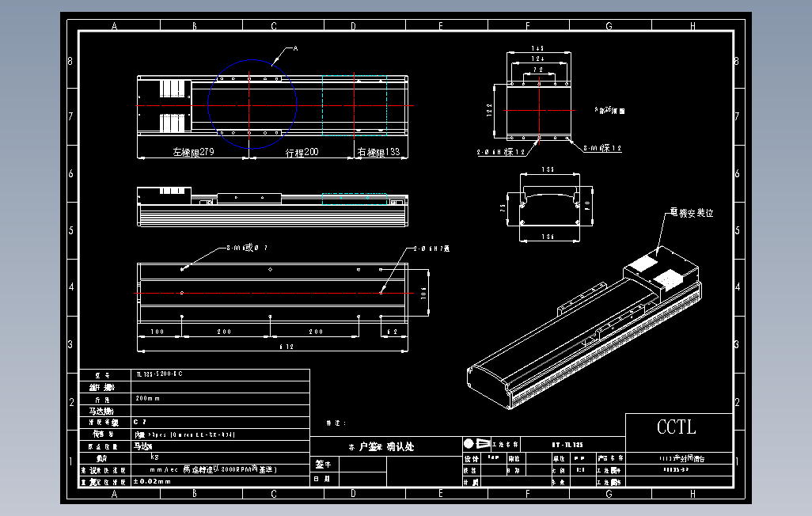Click the 客户签章确认处 heading
Screen dimensions: 812x516
coord(381,446)
